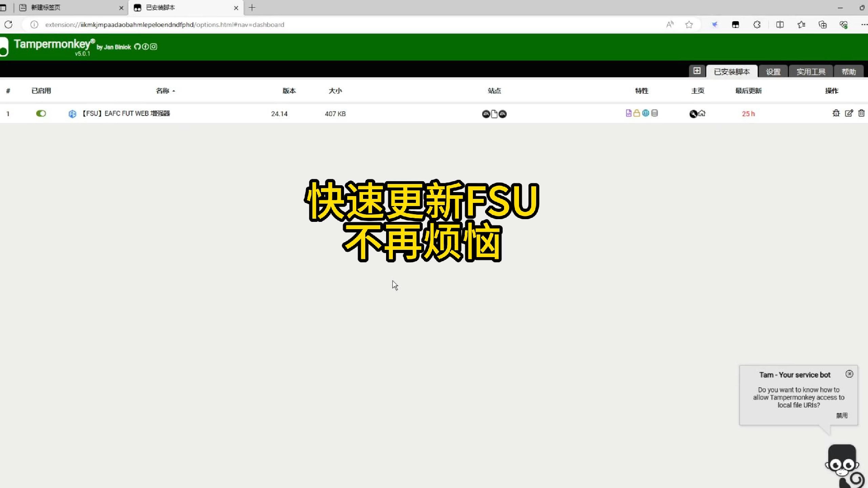
Task: Sort by the 站点 column header
Action: pyautogui.click(x=494, y=91)
